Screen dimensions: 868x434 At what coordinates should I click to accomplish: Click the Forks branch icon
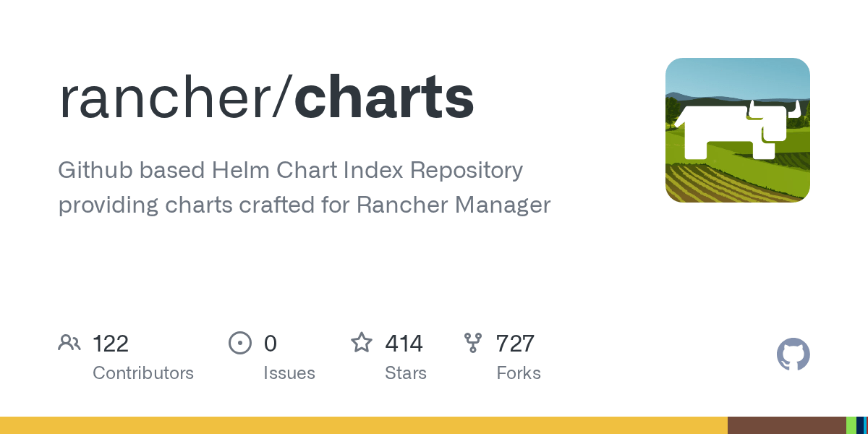pyautogui.click(x=473, y=343)
